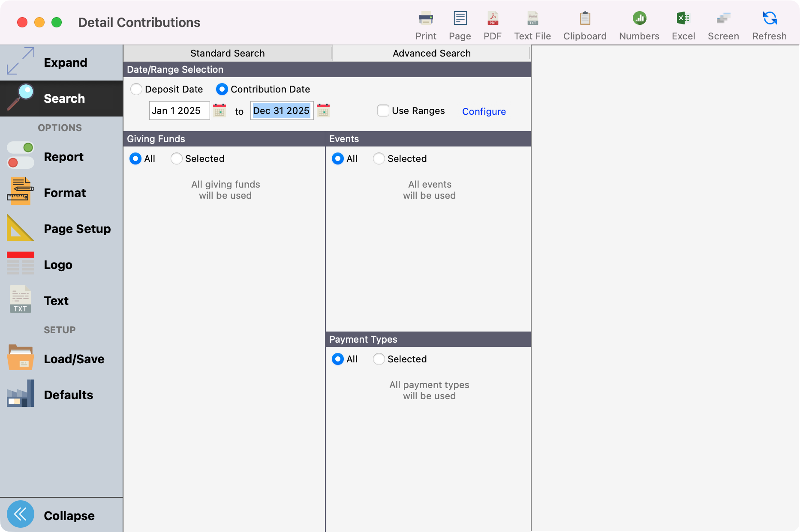Open the Page preview icon
This screenshot has width=800, height=532.
pyautogui.click(x=460, y=18)
